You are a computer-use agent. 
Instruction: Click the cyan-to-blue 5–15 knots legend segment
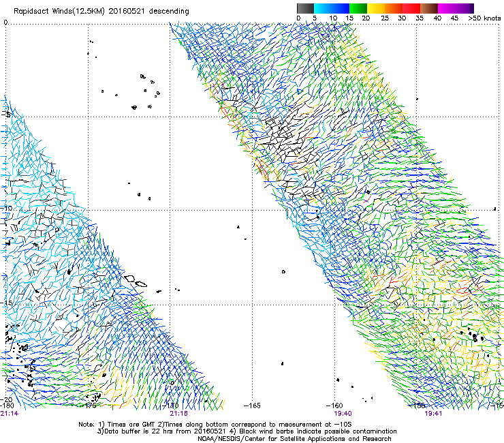coord(332,8)
